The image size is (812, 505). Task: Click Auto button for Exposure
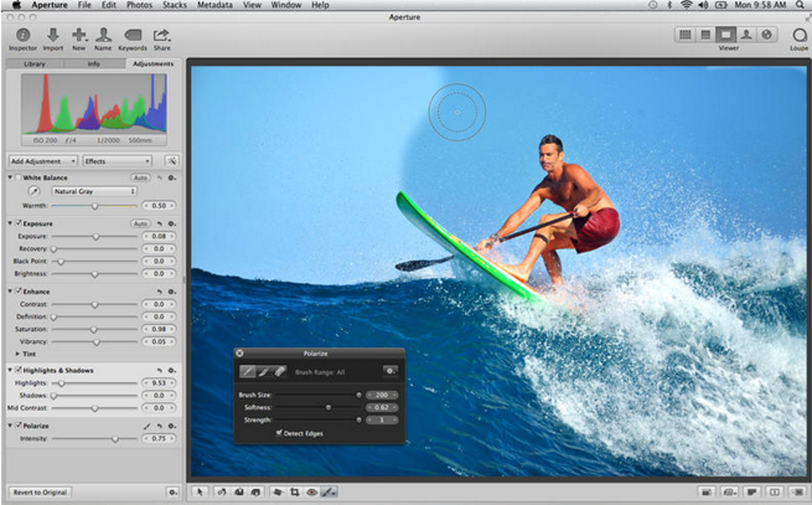point(141,224)
